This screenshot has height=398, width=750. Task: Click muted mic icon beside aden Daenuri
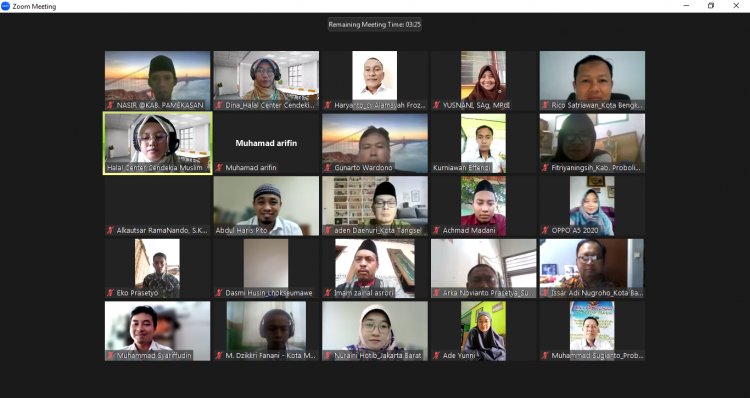[x=328, y=231]
